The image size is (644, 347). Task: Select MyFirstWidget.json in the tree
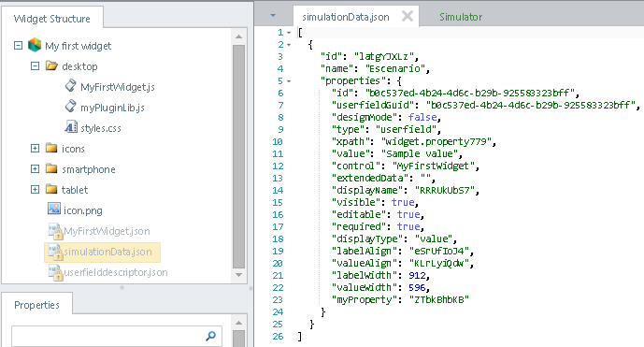(107, 231)
